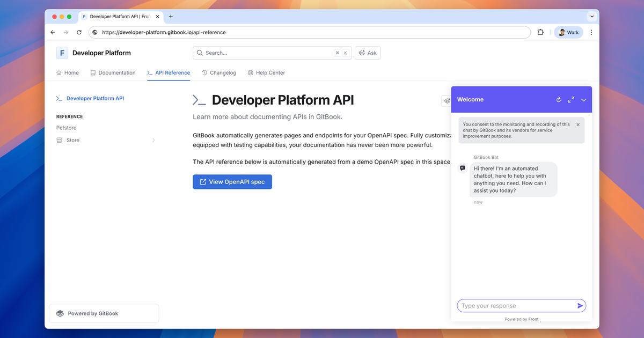Click the send arrow in the chat reply box
644x338 pixels.
coord(580,305)
